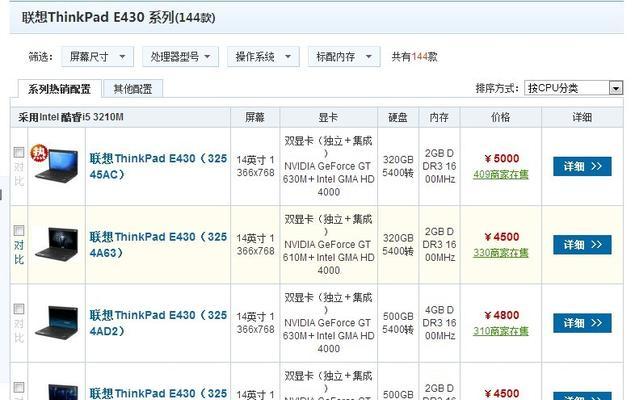The image size is (635, 400).
Task: Switch to the 系列热销配置 tab
Action: pyautogui.click(x=60, y=89)
